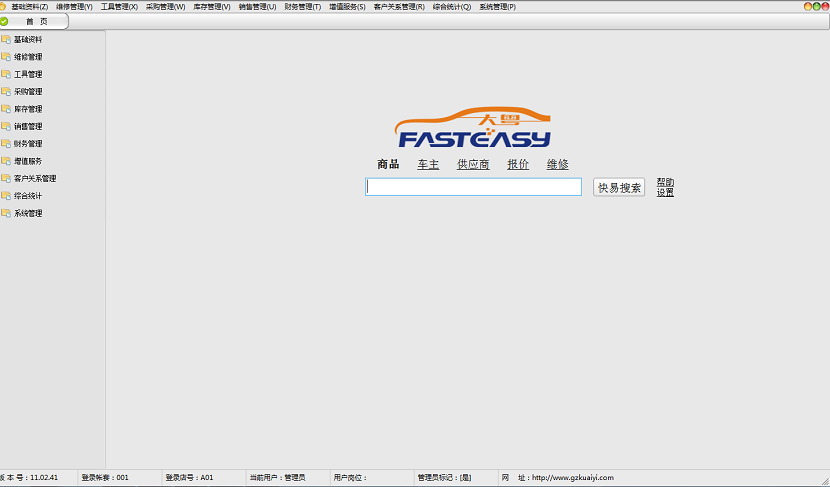Viewport: 830px width, 487px height.
Task: Expand 工具管理 in the sidebar tree
Action: (x=28, y=74)
